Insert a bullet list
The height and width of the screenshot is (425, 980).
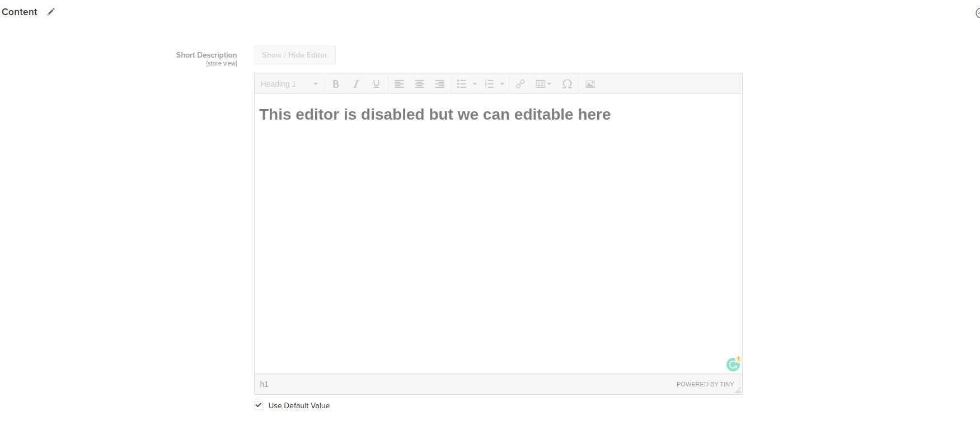[x=462, y=84]
